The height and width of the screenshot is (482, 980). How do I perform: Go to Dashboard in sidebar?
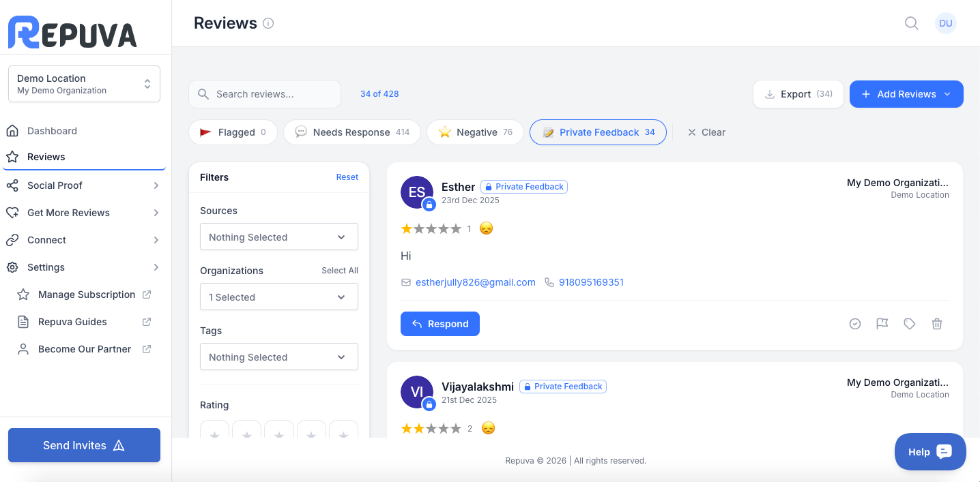tap(52, 131)
